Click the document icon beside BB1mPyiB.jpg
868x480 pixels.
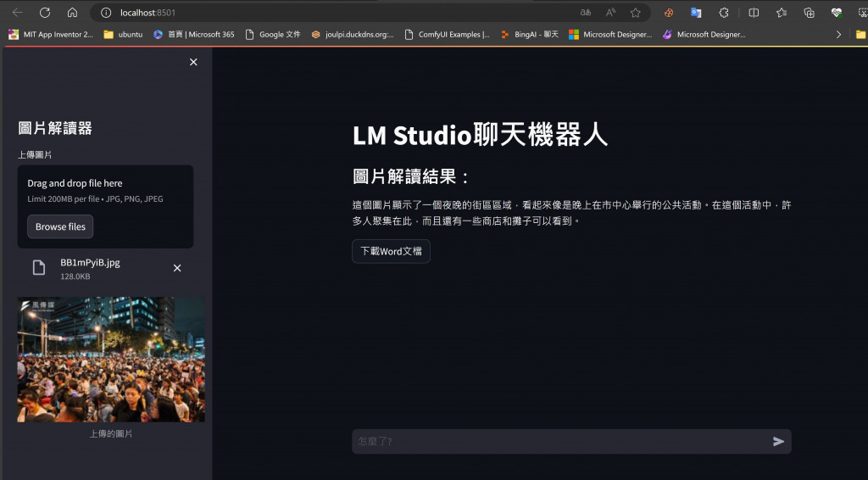click(39, 268)
